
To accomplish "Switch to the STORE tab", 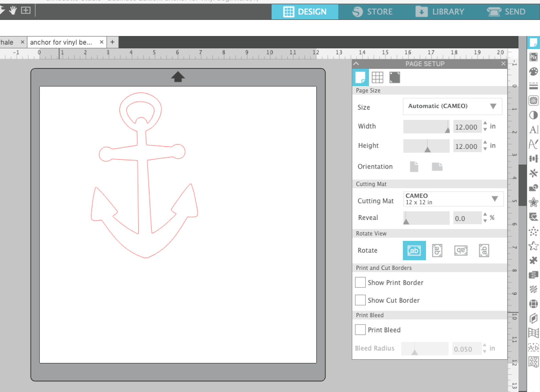I will tap(373, 11).
